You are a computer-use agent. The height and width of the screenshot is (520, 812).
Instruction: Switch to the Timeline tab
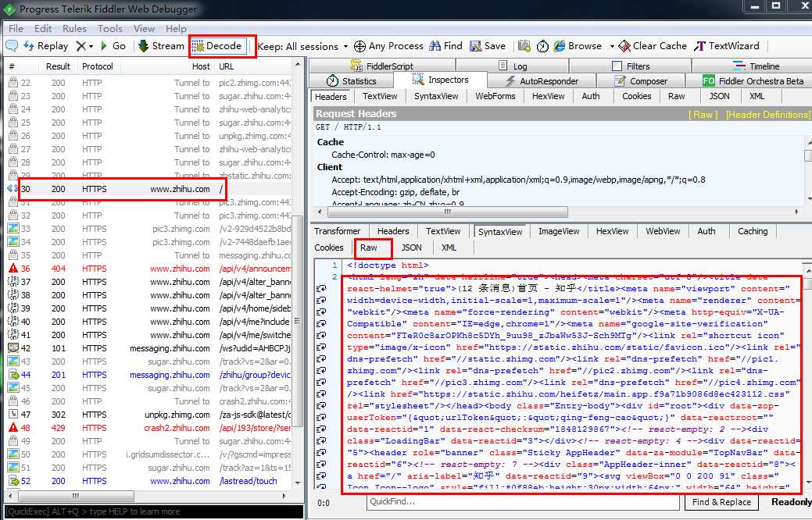pyautogui.click(x=756, y=66)
